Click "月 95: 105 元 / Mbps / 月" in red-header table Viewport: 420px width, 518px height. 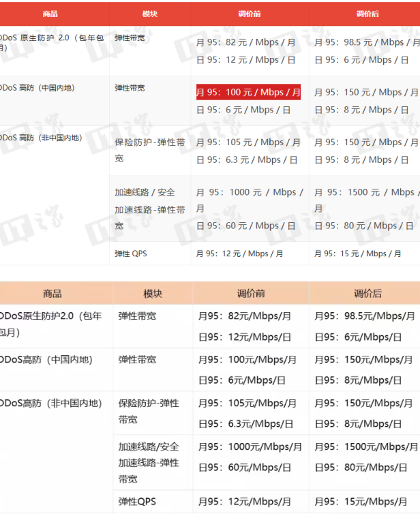click(x=248, y=142)
